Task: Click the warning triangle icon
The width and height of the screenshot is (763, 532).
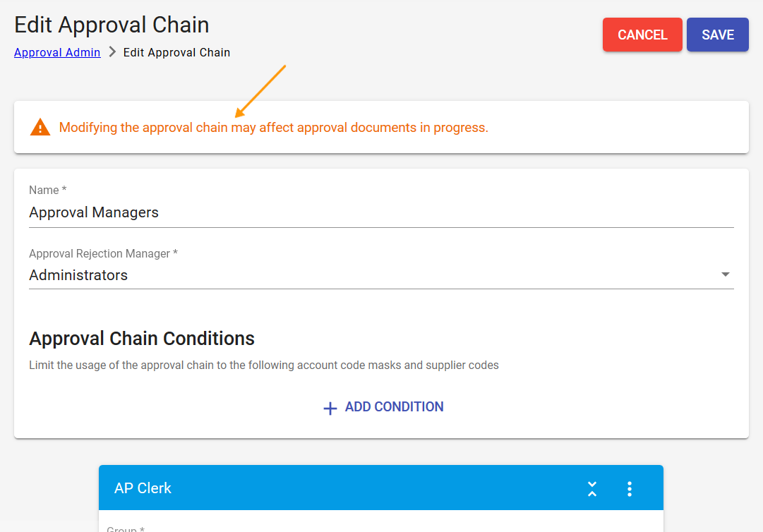Action: pyautogui.click(x=40, y=127)
